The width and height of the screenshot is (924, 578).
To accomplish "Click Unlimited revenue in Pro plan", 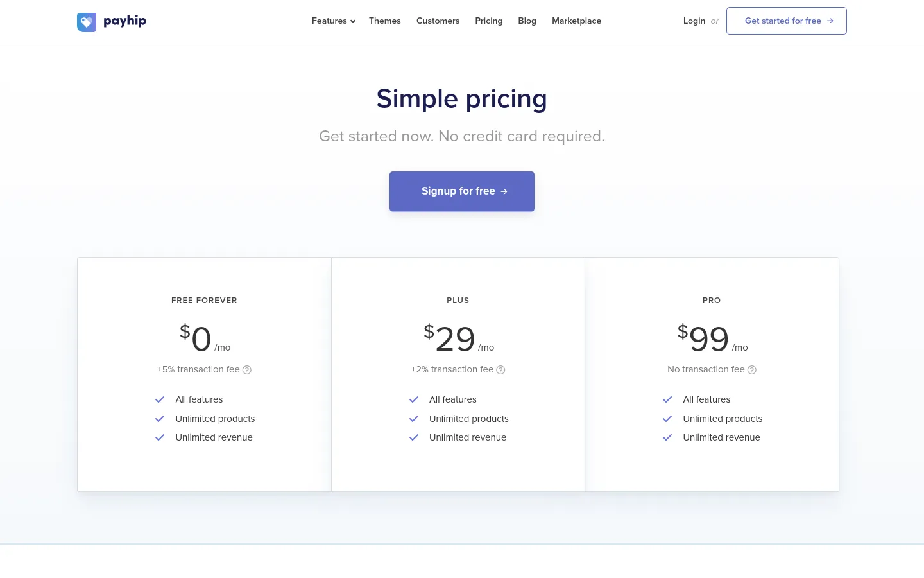I will coord(721,437).
